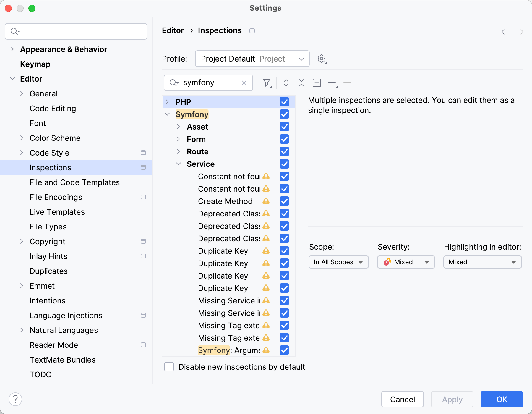This screenshot has width=532, height=414.
Task: Select Keymap in the settings sidebar
Action: [35, 64]
